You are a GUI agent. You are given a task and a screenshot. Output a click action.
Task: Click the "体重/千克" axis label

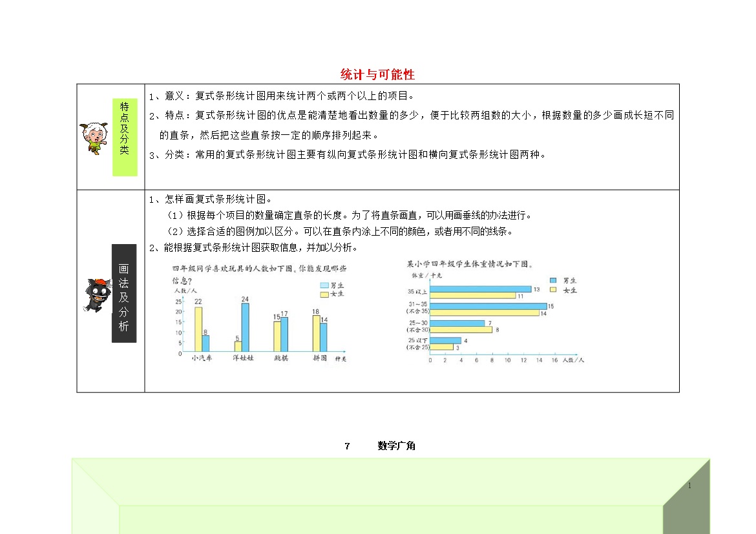[x=426, y=275]
